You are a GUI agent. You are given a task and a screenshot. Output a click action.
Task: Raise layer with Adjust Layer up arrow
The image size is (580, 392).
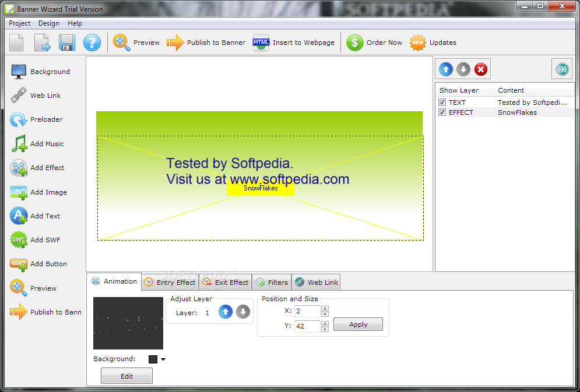[x=226, y=312]
